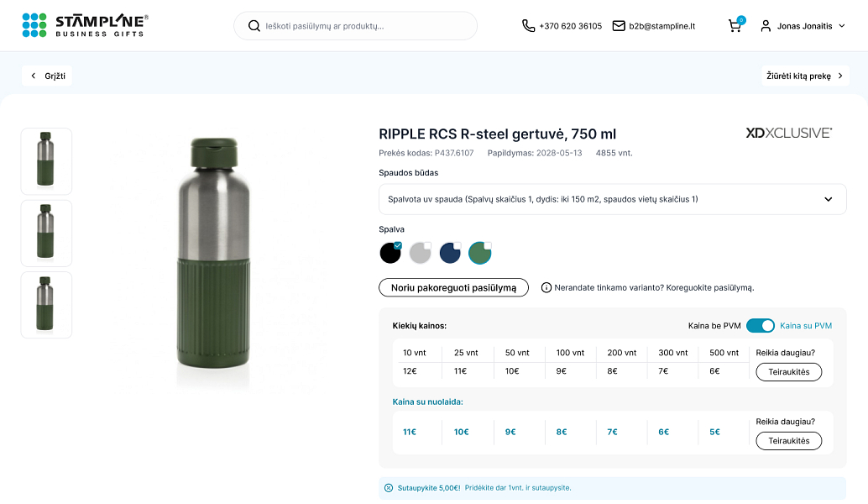The height and width of the screenshot is (504, 868).
Task: Click the 200 vnt quantity column
Action: click(x=622, y=353)
